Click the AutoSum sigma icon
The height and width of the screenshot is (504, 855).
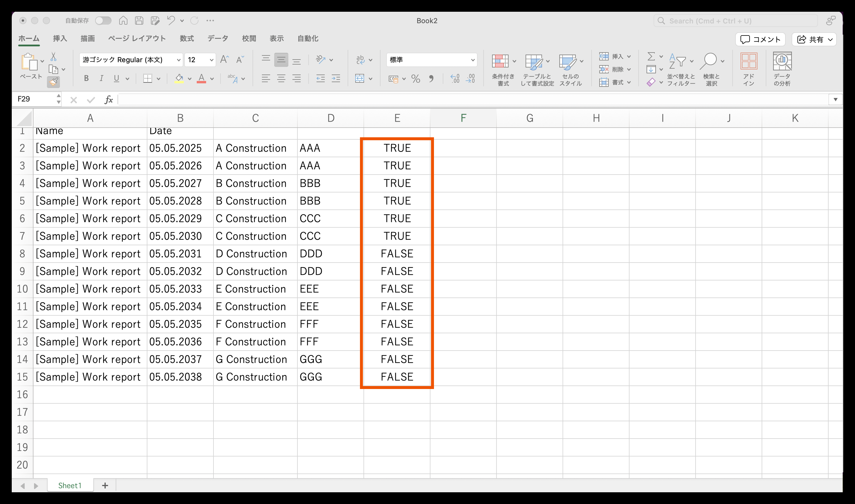(x=651, y=56)
